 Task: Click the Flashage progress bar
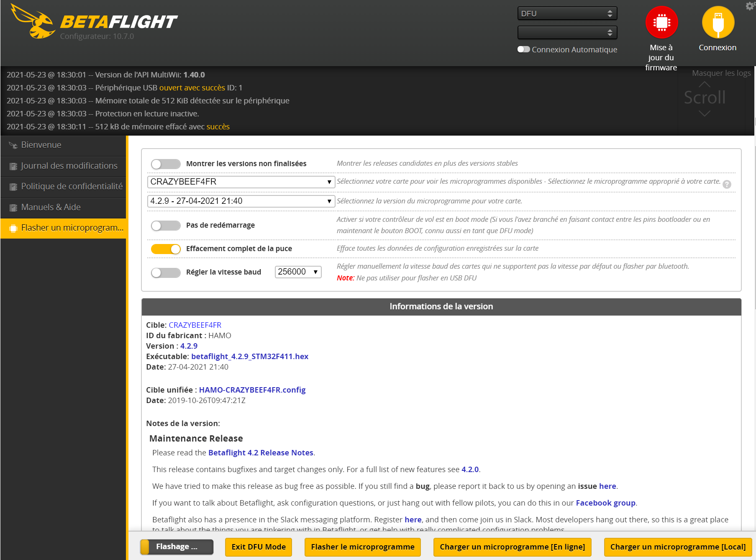176,547
